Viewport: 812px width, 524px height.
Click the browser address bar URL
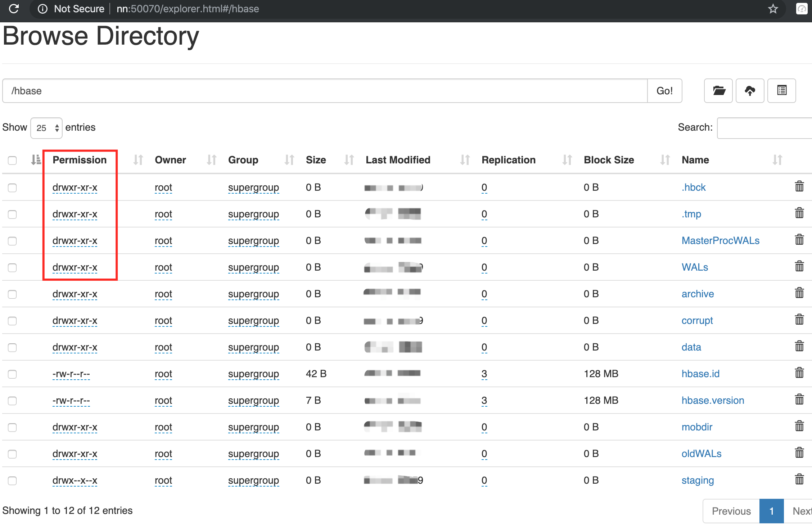point(188,9)
